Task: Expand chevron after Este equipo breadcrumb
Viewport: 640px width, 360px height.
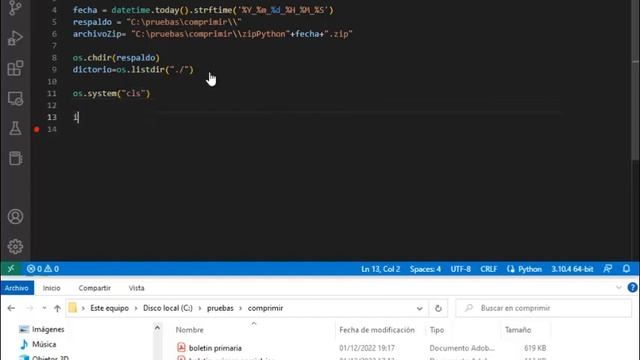Action: [136, 308]
